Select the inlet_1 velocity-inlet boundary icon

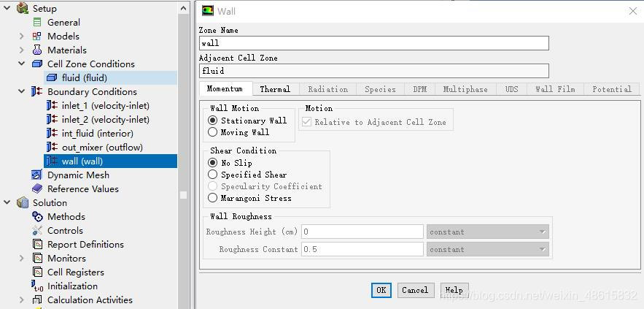(52, 106)
